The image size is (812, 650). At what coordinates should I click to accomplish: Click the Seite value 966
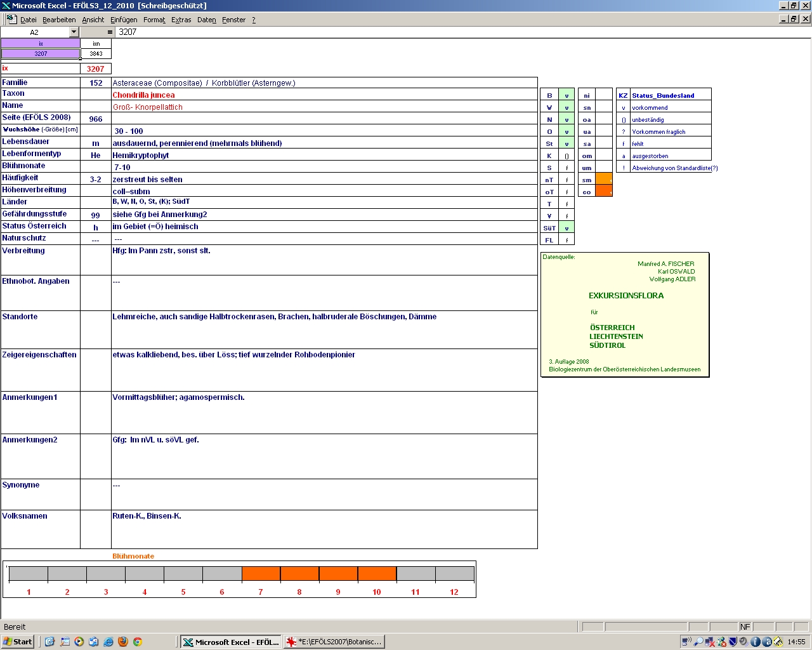point(96,119)
